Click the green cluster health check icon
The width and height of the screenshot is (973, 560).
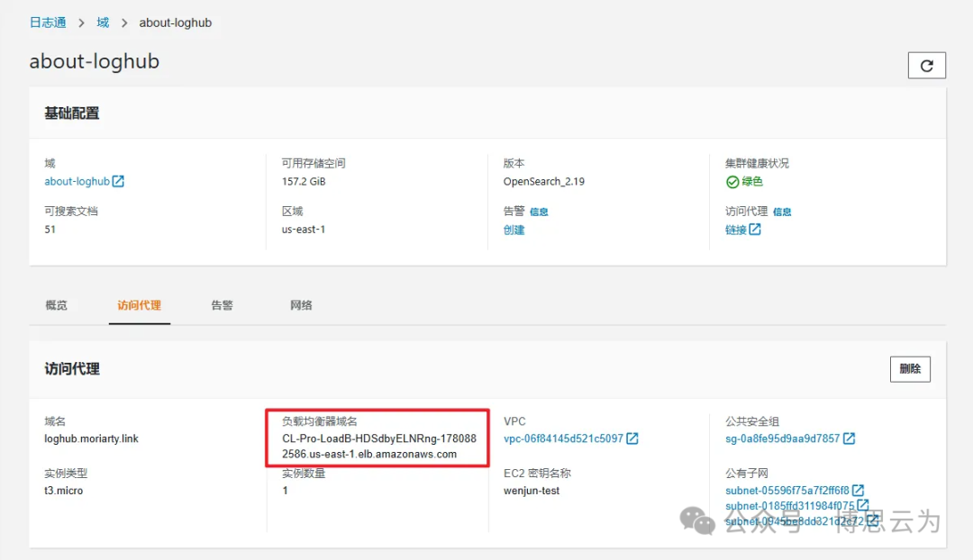click(732, 182)
